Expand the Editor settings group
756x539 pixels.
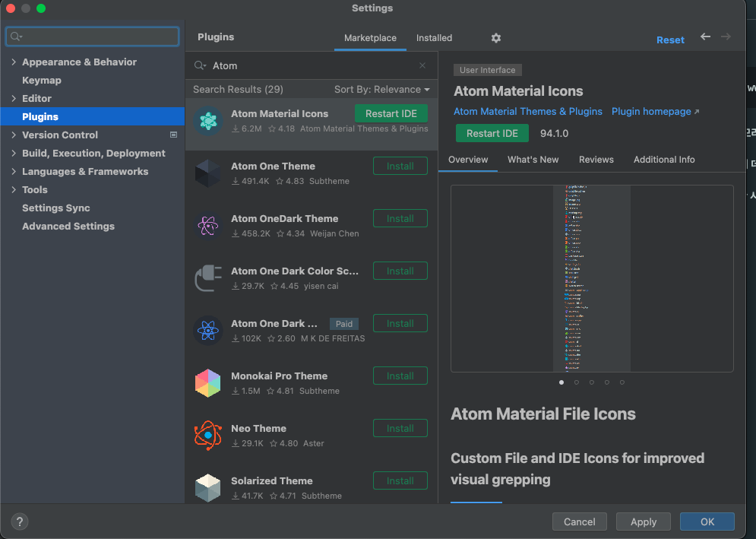pos(14,98)
